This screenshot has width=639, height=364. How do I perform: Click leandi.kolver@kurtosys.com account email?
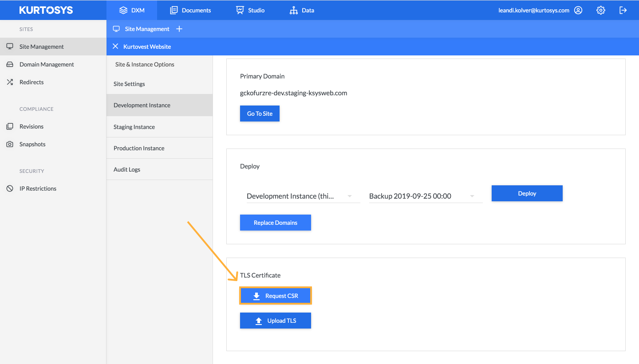pos(534,10)
